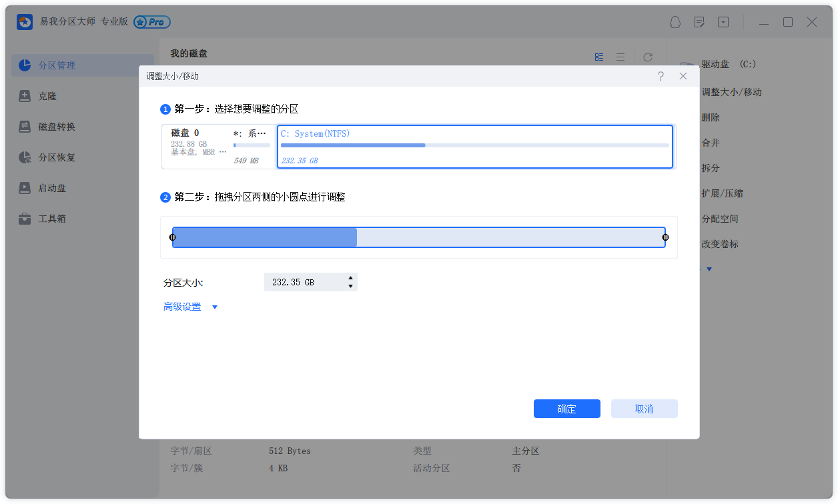Select 改变卷标 in the right panel
Image resolution: width=838 pixels, height=504 pixels.
[720, 244]
